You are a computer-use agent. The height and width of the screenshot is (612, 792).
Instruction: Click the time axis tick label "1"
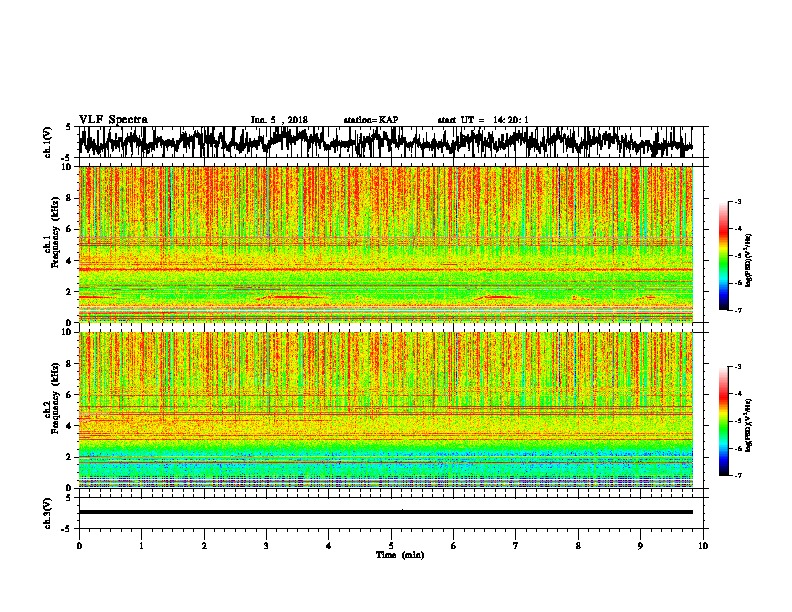141,546
